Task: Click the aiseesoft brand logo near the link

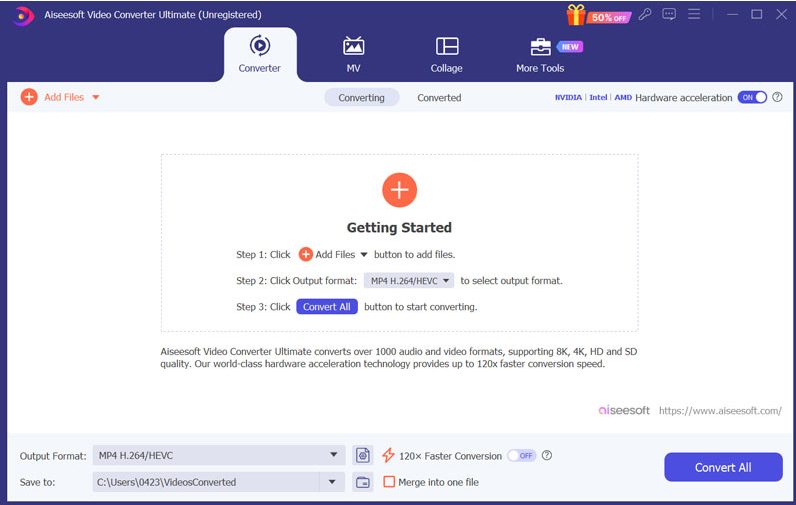Action: (624, 410)
